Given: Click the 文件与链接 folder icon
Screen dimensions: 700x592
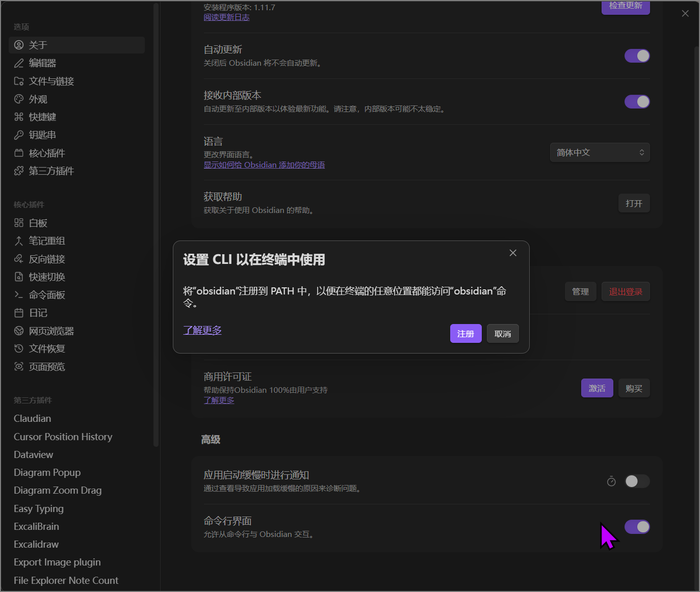Looking at the screenshot, I should point(19,81).
